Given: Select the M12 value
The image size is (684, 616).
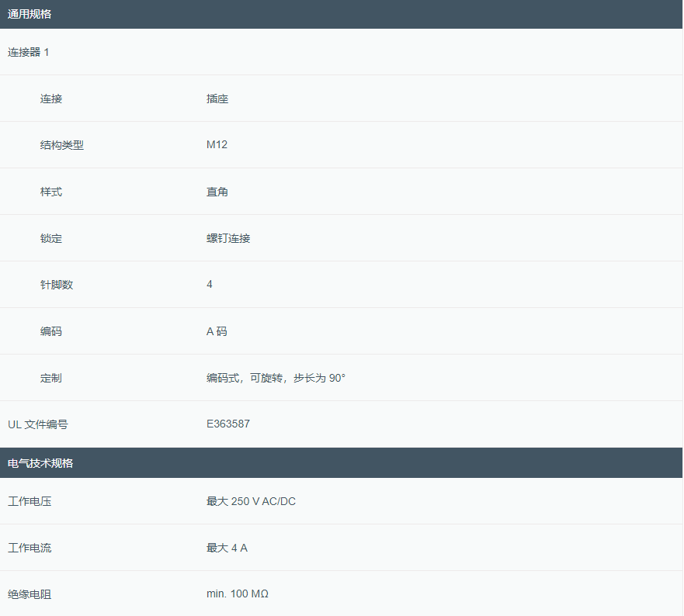Looking at the screenshot, I should click(x=217, y=145).
